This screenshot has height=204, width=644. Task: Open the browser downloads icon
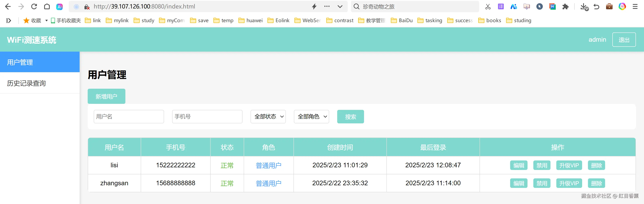coord(584,7)
